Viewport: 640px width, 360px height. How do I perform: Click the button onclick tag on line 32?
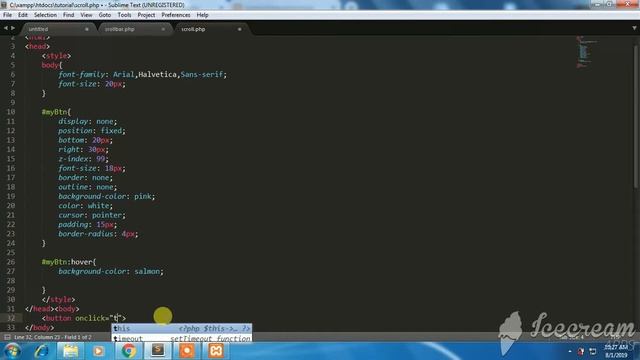coord(84,319)
